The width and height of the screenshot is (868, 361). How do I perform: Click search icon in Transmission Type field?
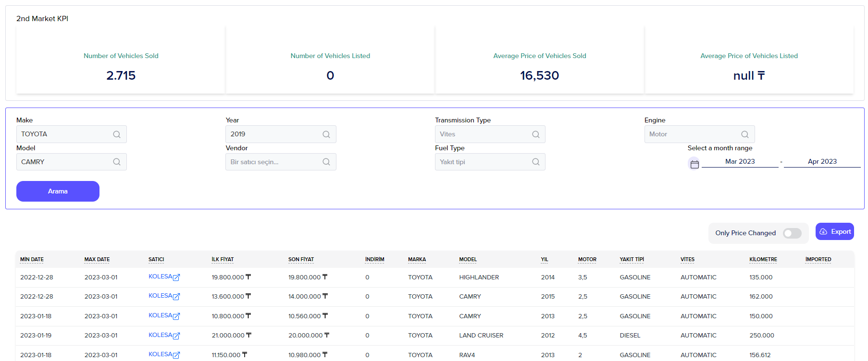(x=536, y=134)
